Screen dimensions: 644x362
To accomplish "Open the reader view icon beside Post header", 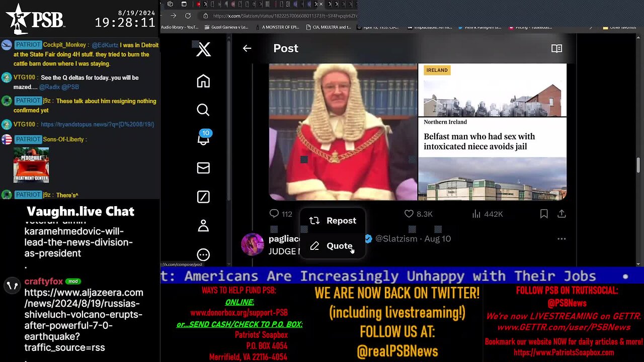I will (556, 48).
